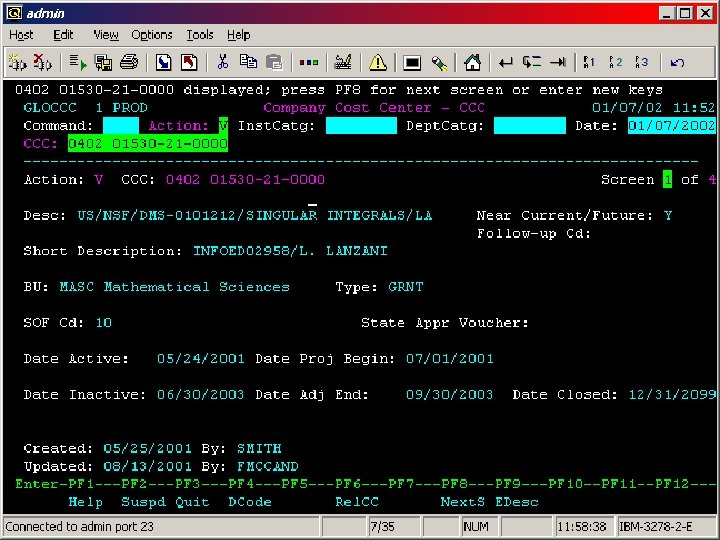Click the Date field showing 01/07/2002
The width and height of the screenshot is (720, 540).
tap(671, 125)
